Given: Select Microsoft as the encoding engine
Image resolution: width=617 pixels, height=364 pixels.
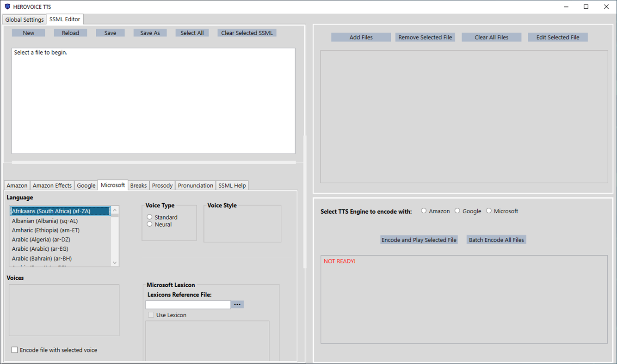Looking at the screenshot, I should coord(489,210).
